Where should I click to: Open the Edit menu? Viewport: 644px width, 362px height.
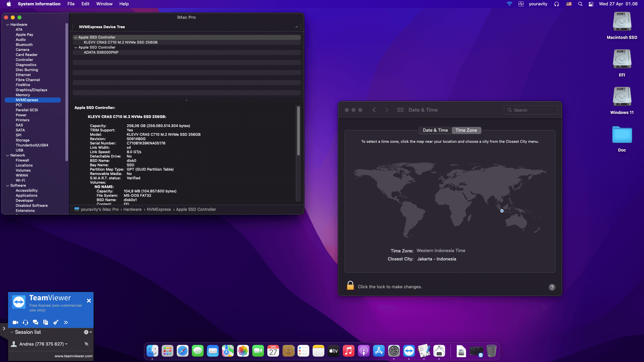click(x=85, y=4)
